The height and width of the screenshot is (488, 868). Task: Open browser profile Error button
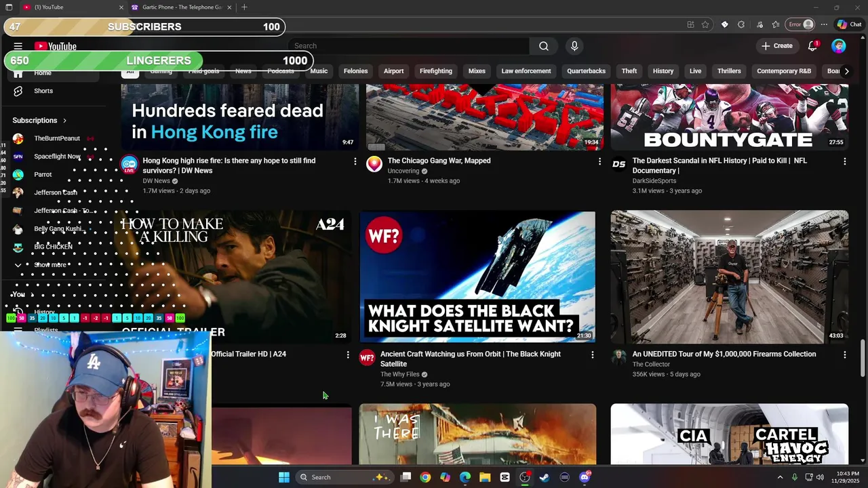tap(800, 24)
